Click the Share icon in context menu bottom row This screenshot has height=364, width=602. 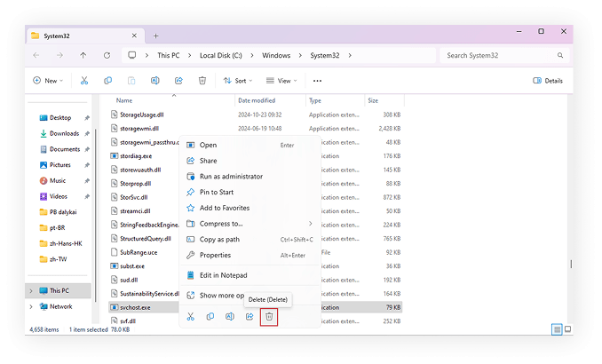[x=250, y=316]
